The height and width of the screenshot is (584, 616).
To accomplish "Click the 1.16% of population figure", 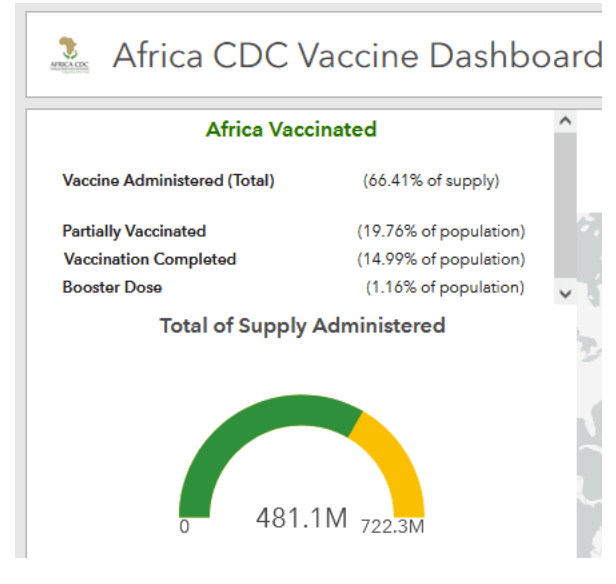I will tap(445, 287).
